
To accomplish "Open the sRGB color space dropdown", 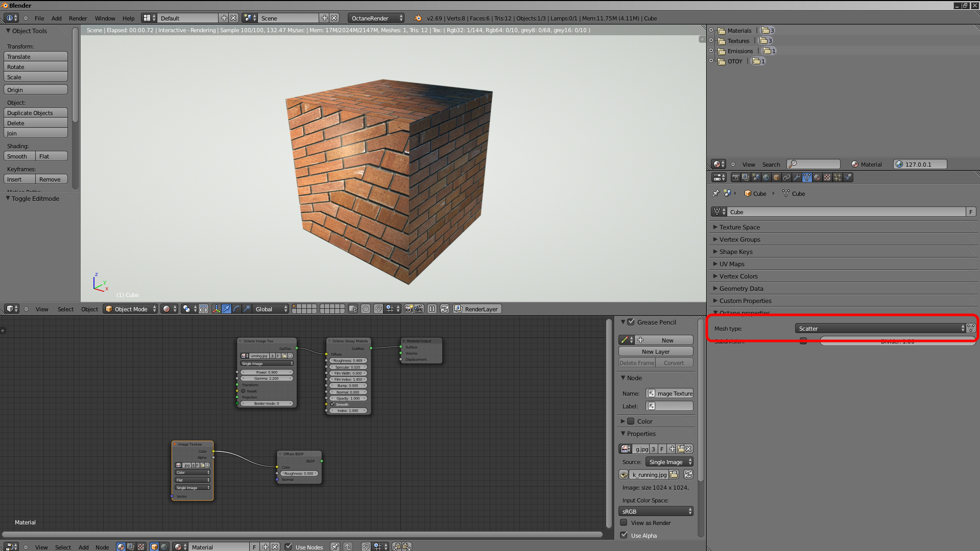I will pyautogui.click(x=656, y=511).
